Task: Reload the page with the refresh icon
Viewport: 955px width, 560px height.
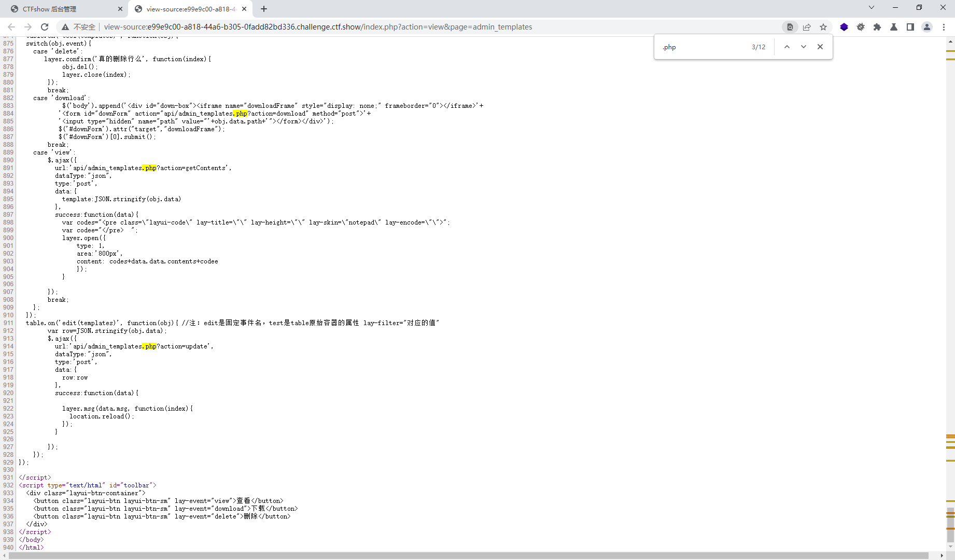Action: [45, 27]
